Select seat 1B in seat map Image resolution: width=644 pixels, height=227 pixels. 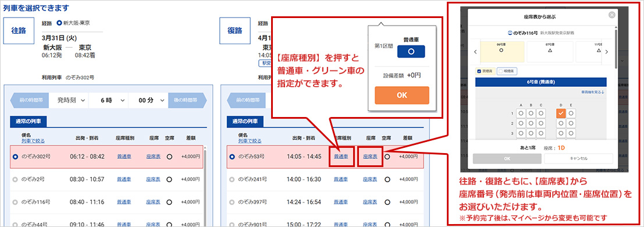(531, 113)
